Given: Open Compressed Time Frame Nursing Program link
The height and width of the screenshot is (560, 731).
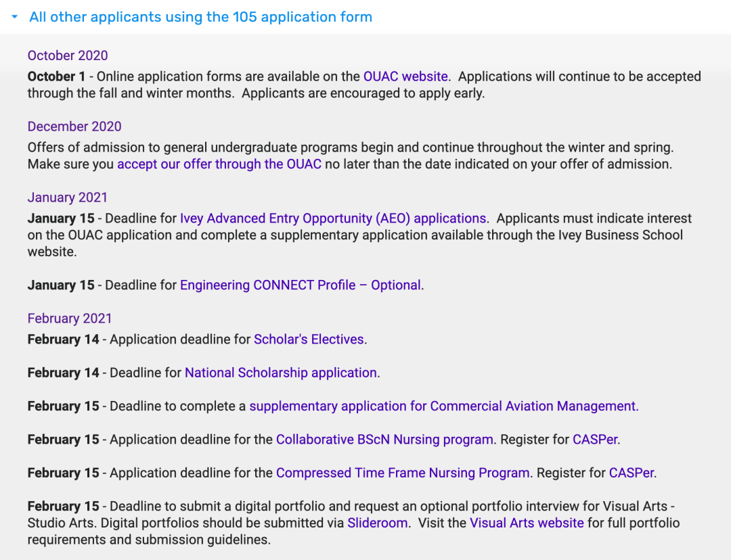Looking at the screenshot, I should 403,473.
